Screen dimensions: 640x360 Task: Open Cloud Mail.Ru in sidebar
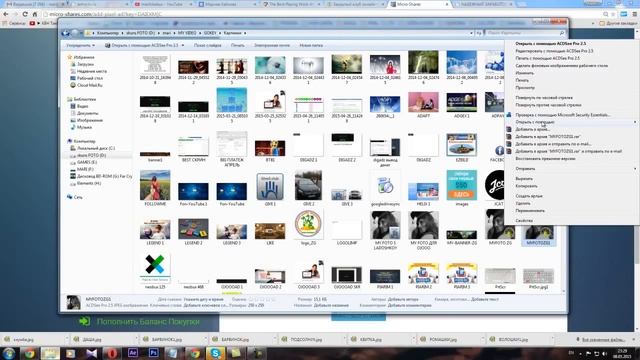(x=89, y=85)
